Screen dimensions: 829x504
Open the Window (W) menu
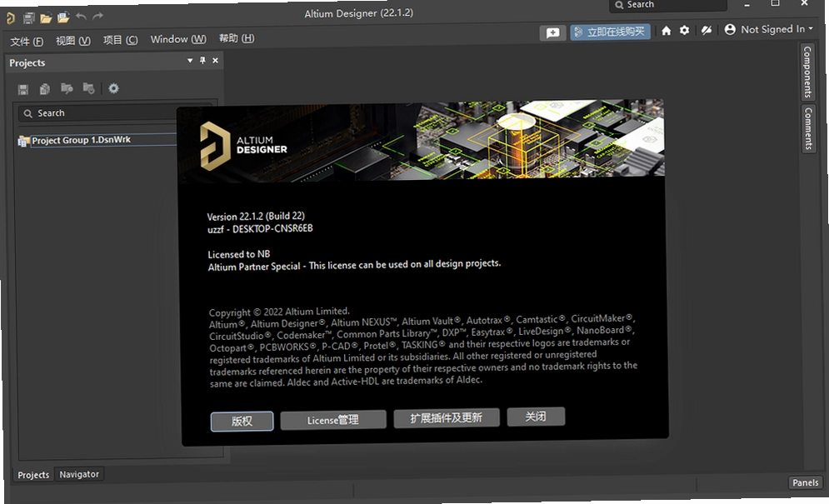pos(178,39)
